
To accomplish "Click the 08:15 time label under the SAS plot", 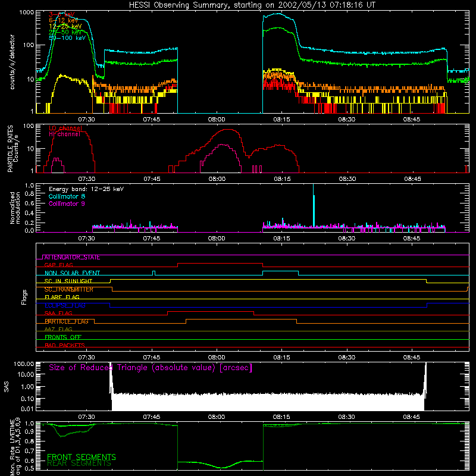I will click(x=281, y=417).
